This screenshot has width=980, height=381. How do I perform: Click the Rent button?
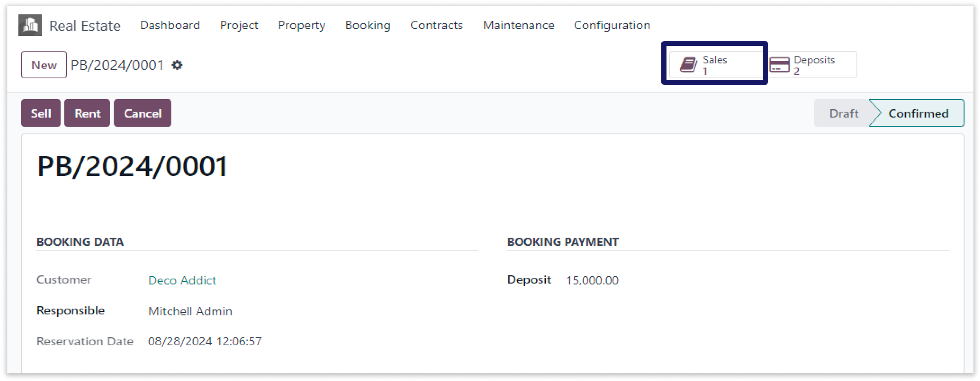point(87,113)
